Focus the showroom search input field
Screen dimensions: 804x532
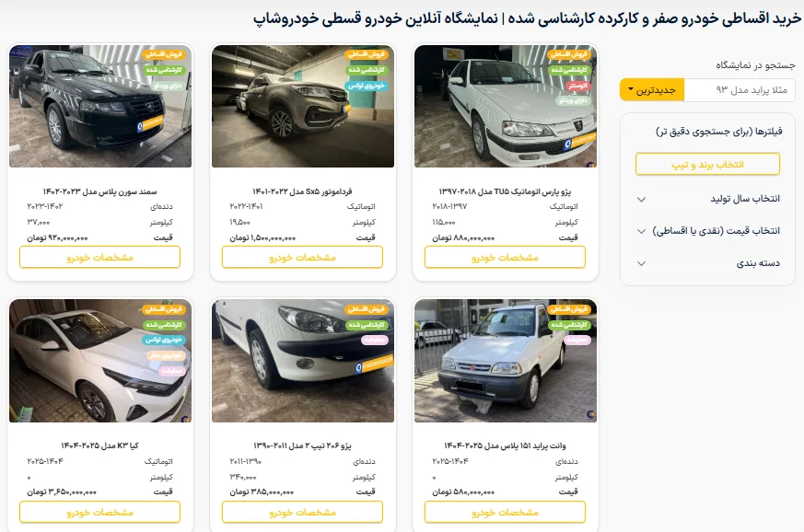[740, 89]
